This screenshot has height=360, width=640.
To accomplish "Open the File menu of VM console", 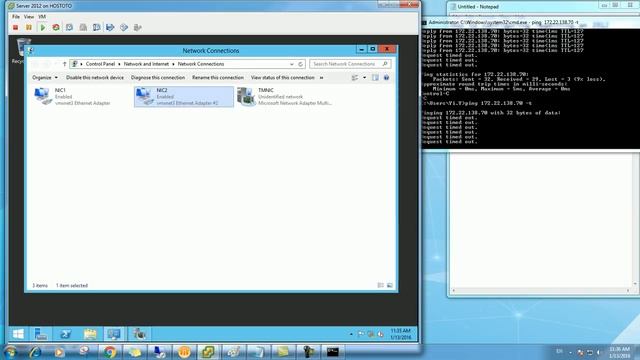I will (x=16, y=17).
